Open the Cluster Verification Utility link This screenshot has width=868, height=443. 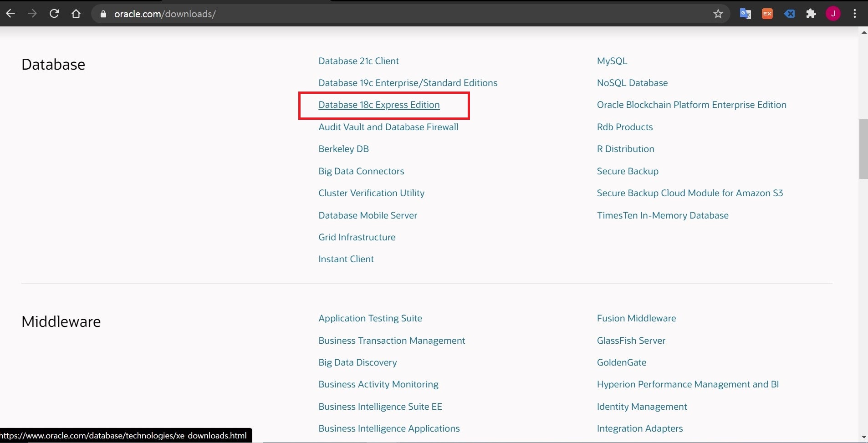[x=372, y=193]
